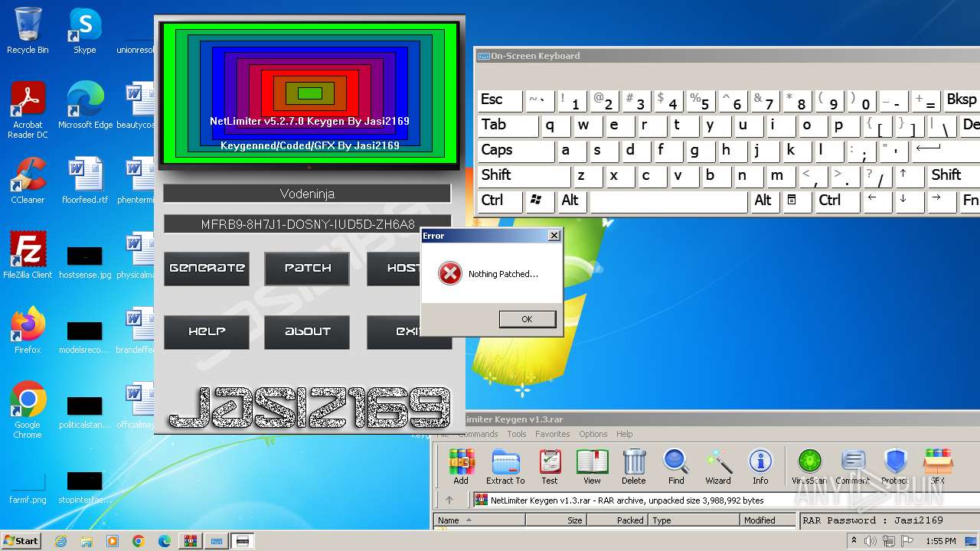Sort by Modified column in WinRAR
This screenshot has height=551, width=980.
tap(768, 520)
